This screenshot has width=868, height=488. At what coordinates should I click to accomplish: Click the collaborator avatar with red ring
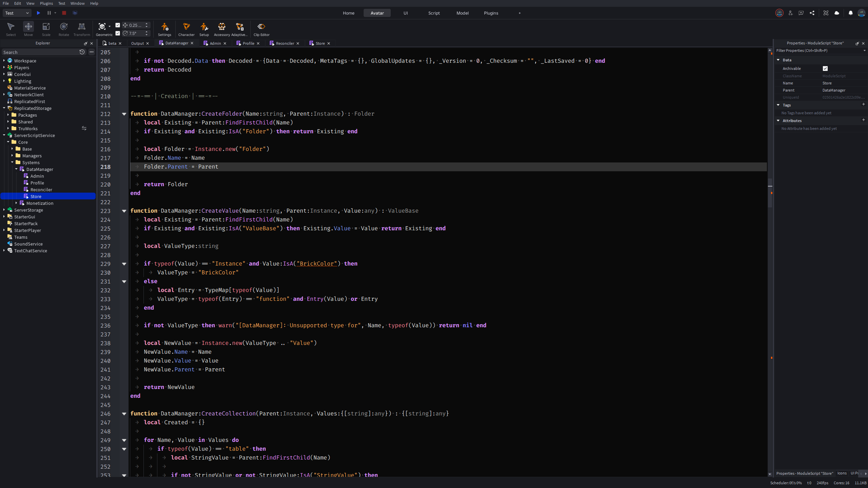pos(779,13)
